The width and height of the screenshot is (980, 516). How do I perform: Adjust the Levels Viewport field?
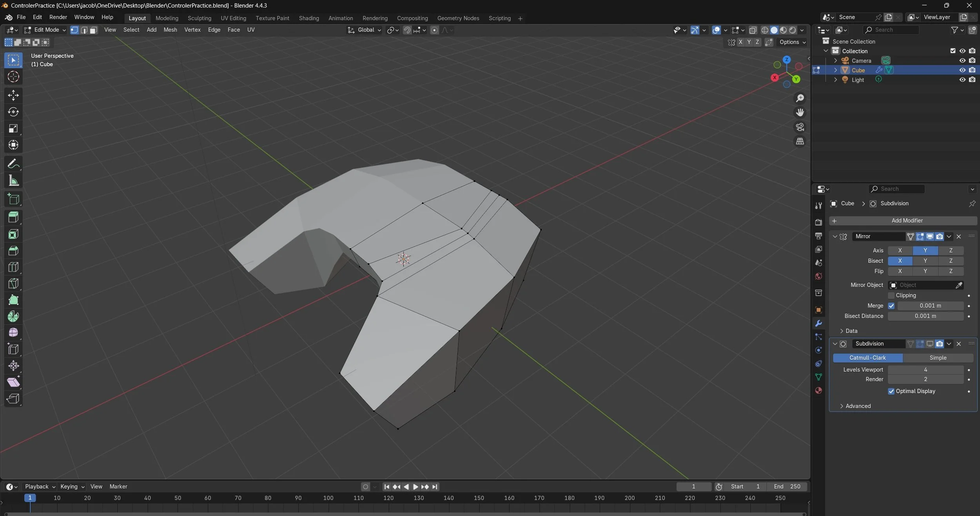925,370
